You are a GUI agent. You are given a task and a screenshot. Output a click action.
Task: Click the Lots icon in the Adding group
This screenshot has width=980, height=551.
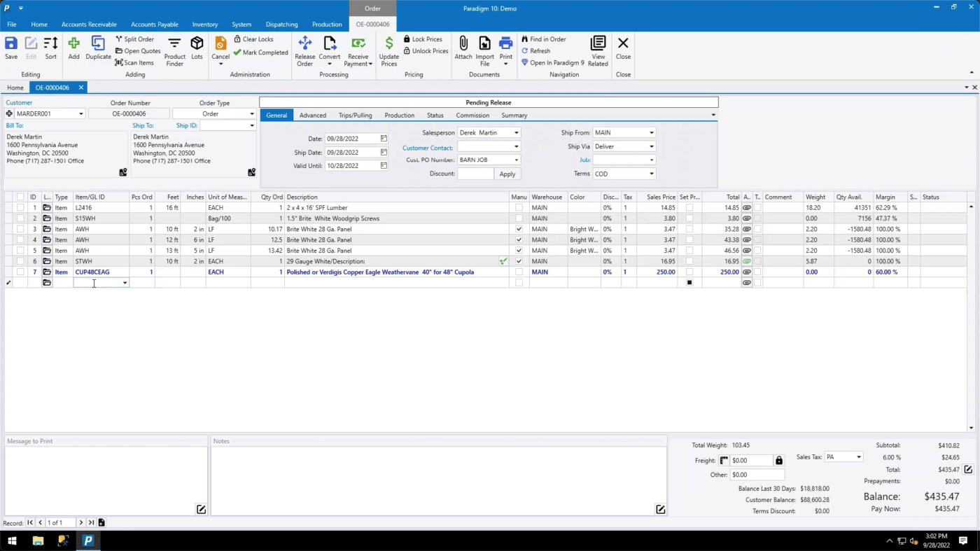click(x=197, y=49)
